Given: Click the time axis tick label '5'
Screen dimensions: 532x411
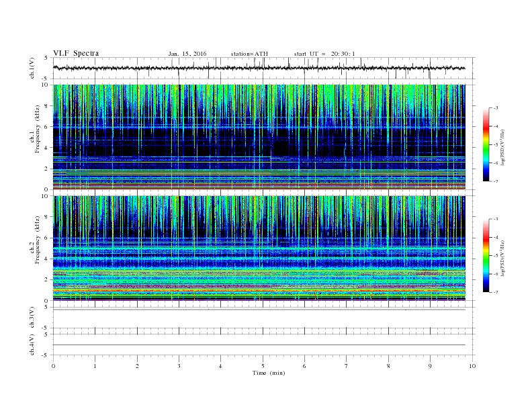Looking at the screenshot, I should pyautogui.click(x=263, y=366).
